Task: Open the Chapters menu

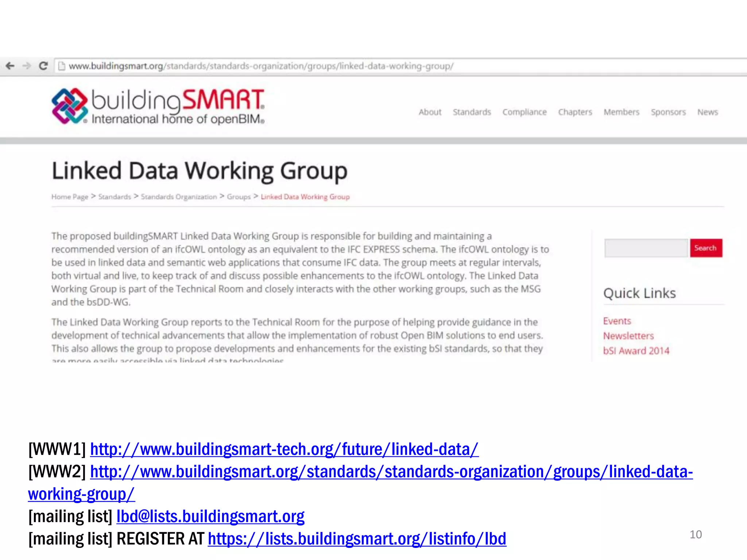Action: click(x=575, y=112)
